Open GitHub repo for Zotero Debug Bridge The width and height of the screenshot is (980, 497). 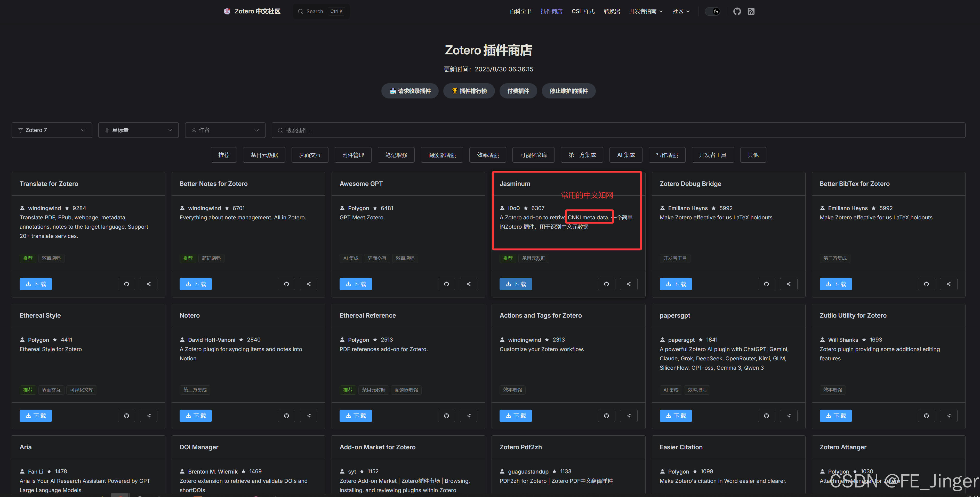point(767,284)
